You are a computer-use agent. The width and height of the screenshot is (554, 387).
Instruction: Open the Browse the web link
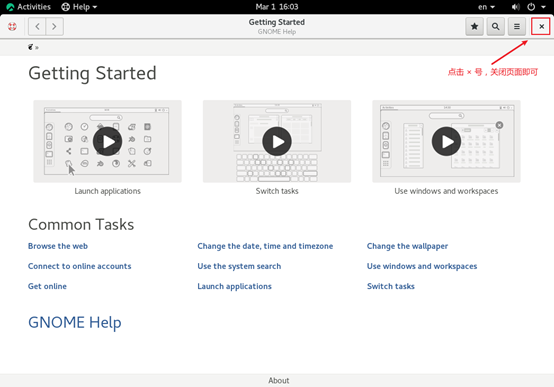pyautogui.click(x=58, y=246)
